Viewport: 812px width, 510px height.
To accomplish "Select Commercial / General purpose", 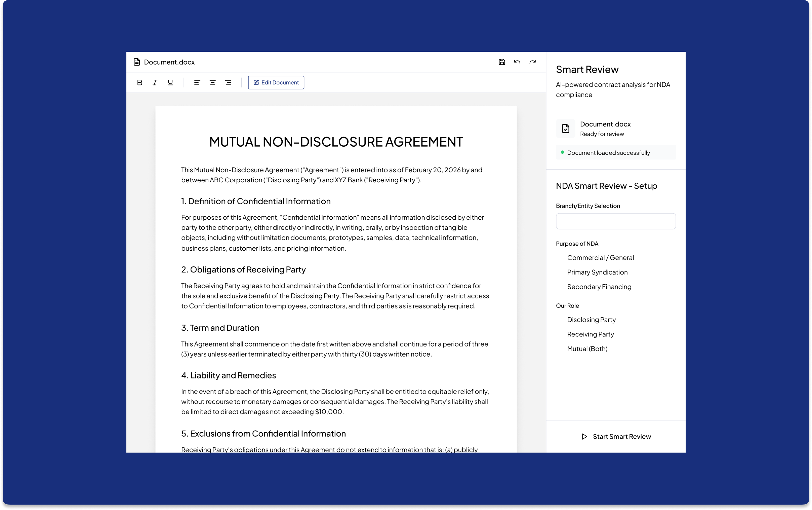I will point(600,258).
